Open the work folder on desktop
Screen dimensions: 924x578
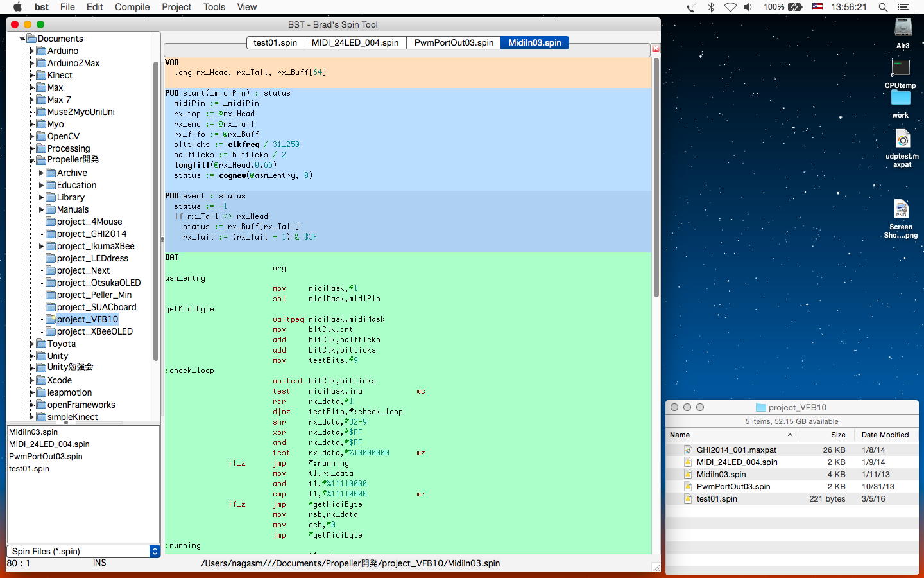click(900, 98)
